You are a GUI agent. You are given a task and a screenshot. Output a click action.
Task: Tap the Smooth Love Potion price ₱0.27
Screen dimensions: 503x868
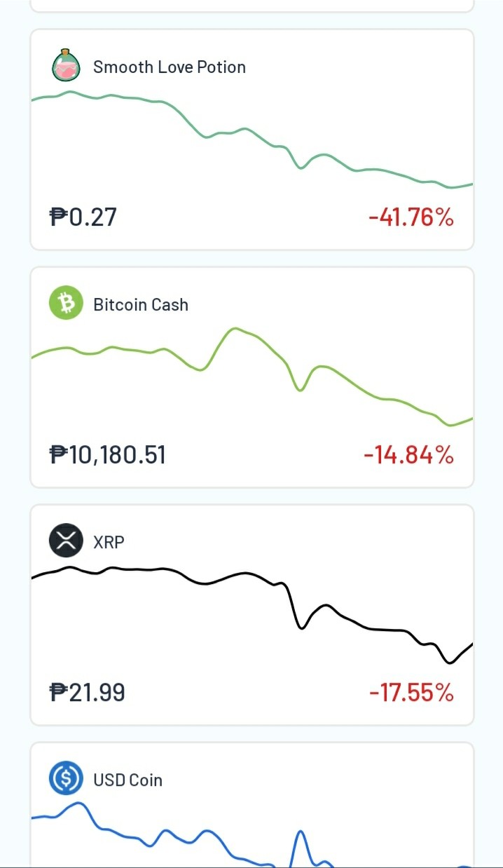pyautogui.click(x=83, y=217)
